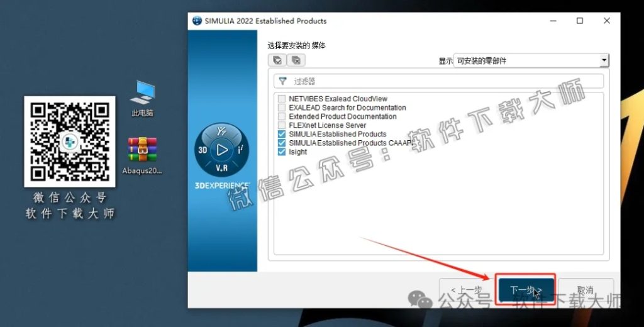The width and height of the screenshot is (644, 327).
Task: Click the 上一步 back button
Action: pos(466,290)
